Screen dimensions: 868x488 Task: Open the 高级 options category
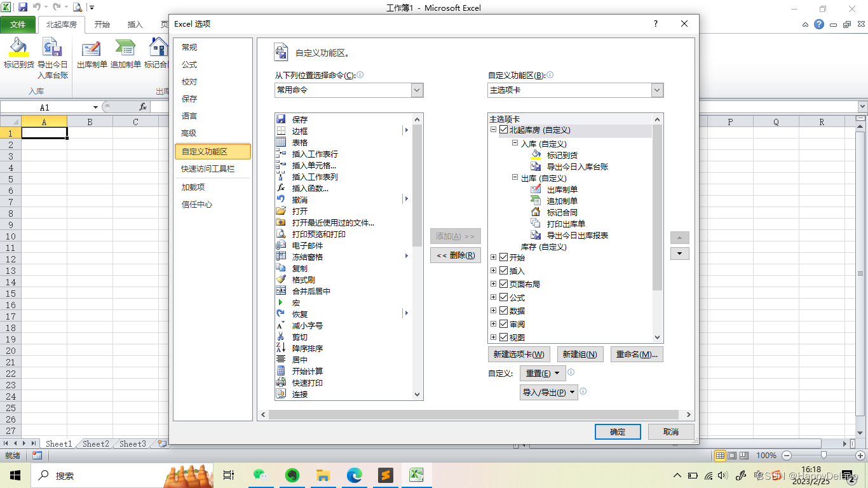click(213, 133)
